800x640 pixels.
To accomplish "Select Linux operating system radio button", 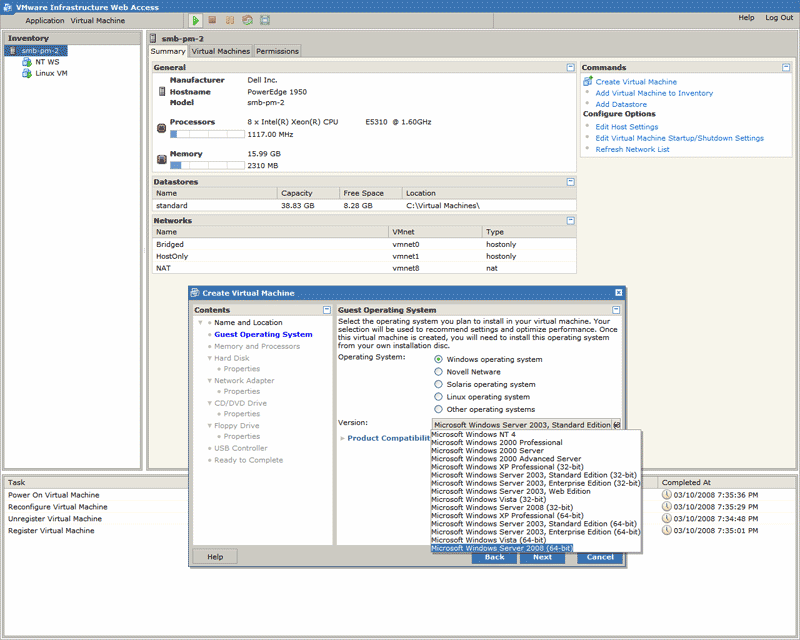I will coord(438,397).
